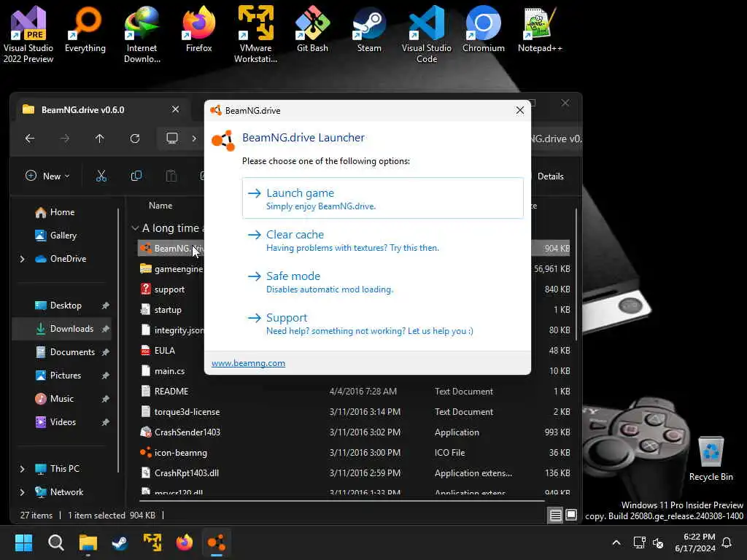Open VMware Workstation desktop shortcut

256,34
